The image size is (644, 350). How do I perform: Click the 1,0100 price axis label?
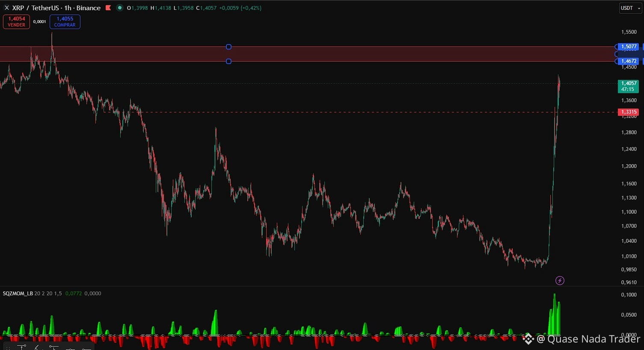629,256
